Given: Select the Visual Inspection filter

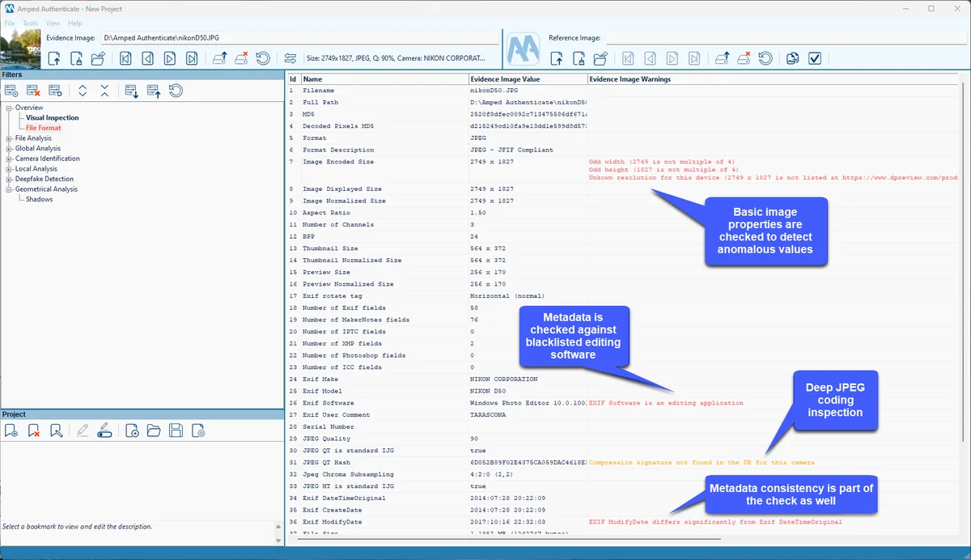Looking at the screenshot, I should 52,118.
